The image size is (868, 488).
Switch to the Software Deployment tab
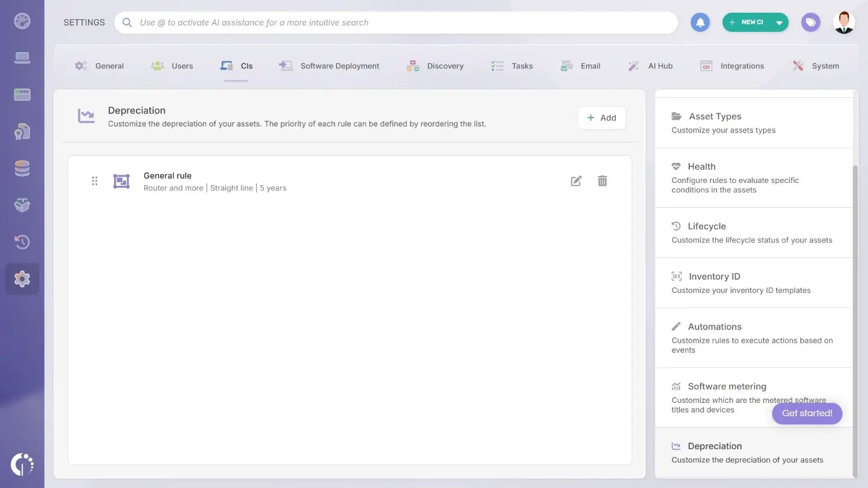329,66
